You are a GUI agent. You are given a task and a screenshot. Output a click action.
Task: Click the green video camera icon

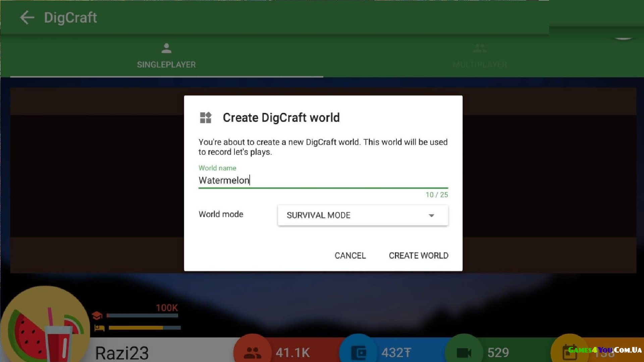coord(464,353)
